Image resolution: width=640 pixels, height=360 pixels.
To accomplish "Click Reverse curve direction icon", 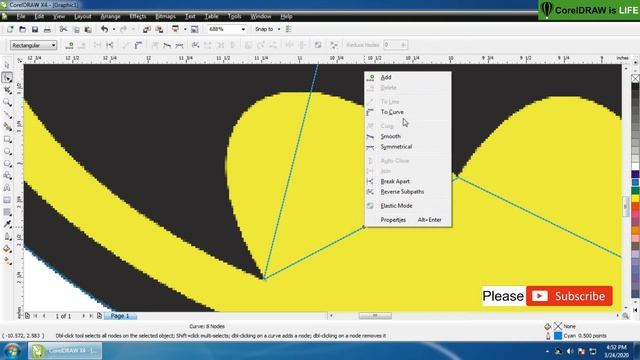I will coord(196,45).
